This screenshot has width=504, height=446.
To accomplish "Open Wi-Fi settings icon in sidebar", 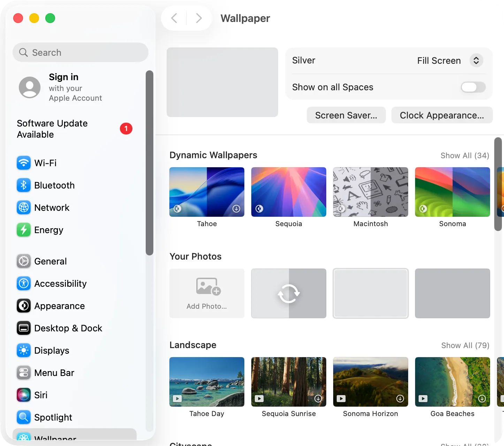I will click(x=24, y=163).
